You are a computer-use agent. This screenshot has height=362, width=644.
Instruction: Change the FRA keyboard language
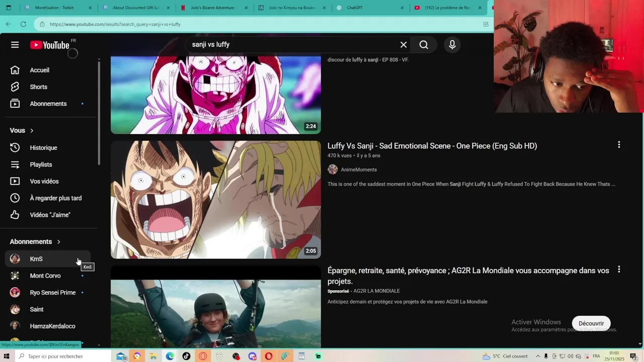tap(596, 356)
